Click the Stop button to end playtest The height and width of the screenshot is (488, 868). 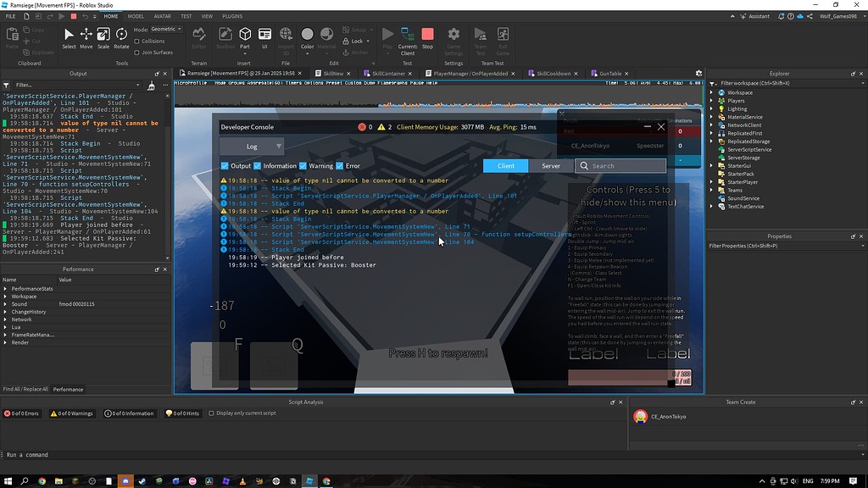[426, 36]
